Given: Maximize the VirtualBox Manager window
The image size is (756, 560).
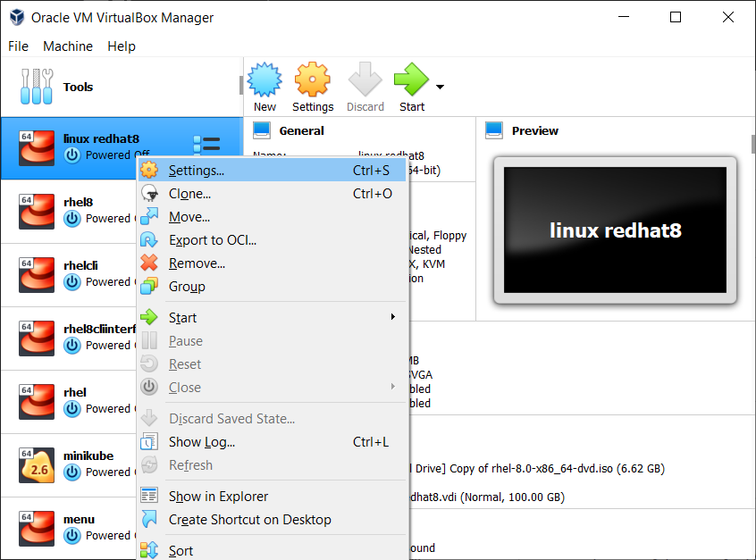Looking at the screenshot, I should click(x=676, y=17).
